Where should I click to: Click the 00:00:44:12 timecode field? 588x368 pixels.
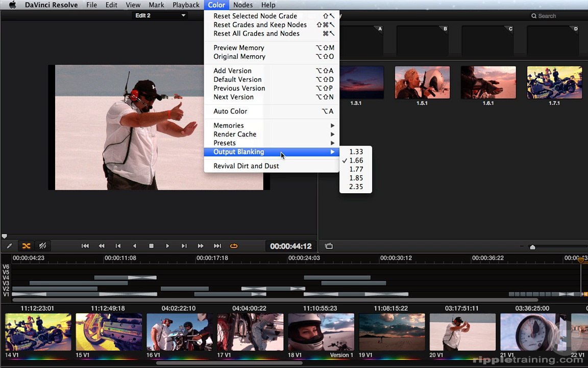point(290,246)
